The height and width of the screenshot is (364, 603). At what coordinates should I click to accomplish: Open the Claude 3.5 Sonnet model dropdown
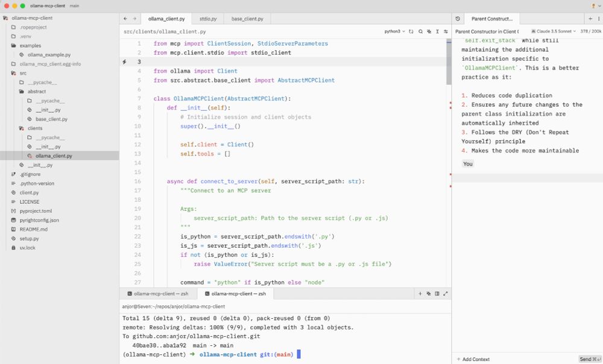554,31
